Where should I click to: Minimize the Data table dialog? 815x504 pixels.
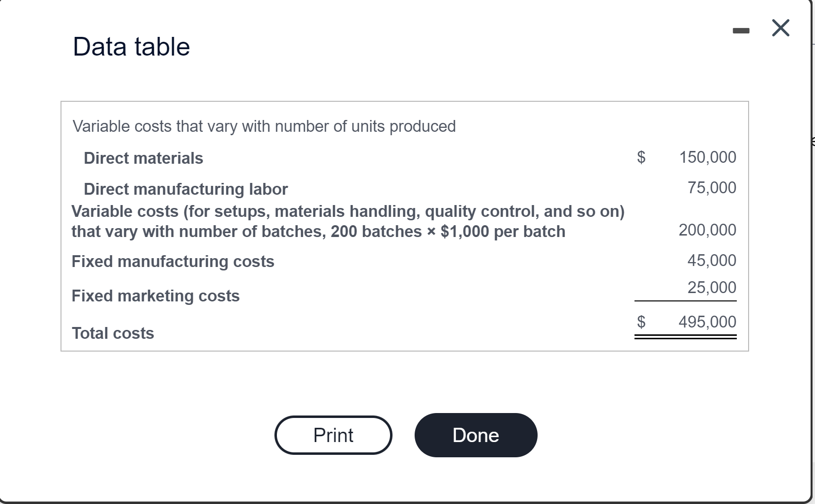740,31
